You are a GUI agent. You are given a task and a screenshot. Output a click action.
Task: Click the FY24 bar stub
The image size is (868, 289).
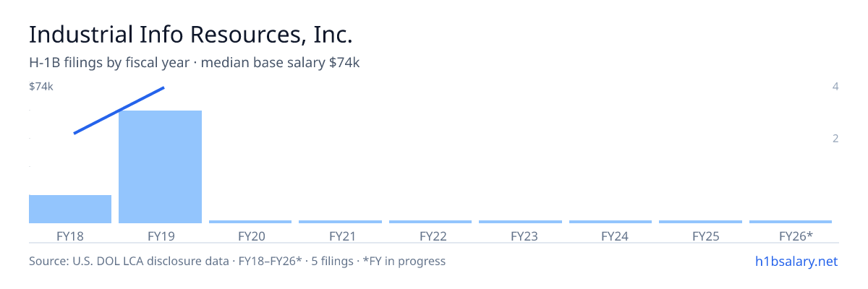coord(610,222)
